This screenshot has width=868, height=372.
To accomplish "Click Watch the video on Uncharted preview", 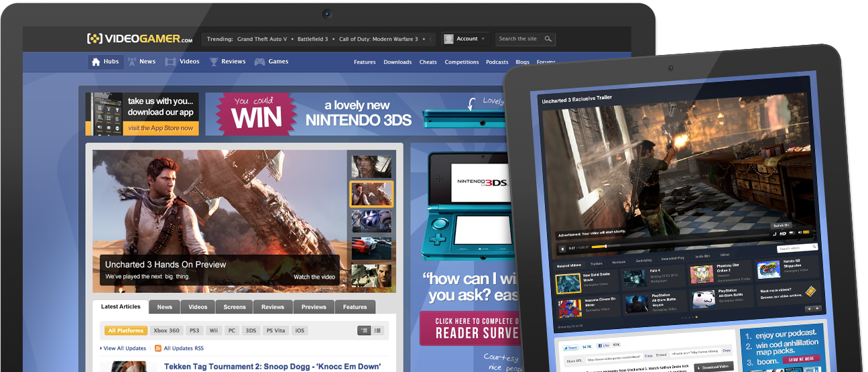I will (x=314, y=277).
